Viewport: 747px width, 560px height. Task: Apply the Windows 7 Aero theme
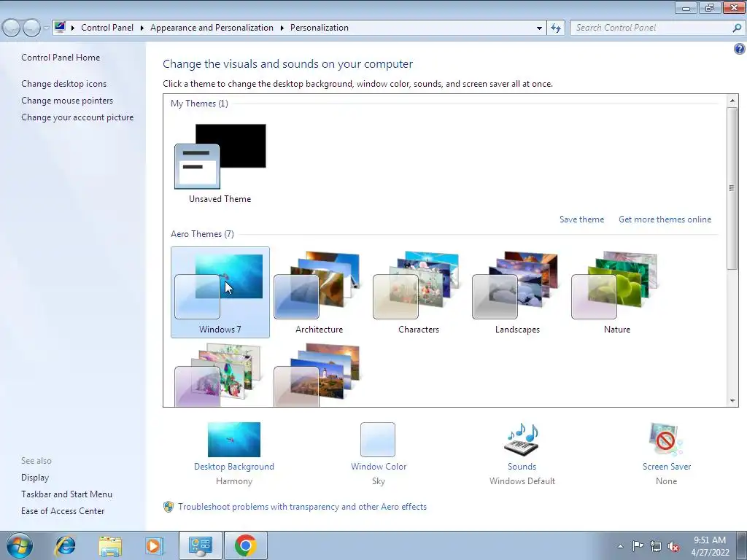coord(220,292)
